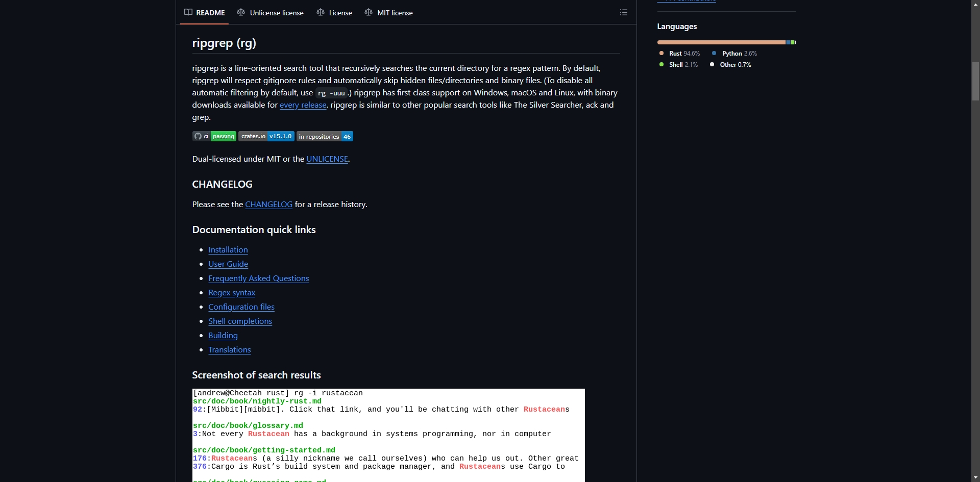
Task: Click the Languages sidebar heading
Action: (677, 26)
